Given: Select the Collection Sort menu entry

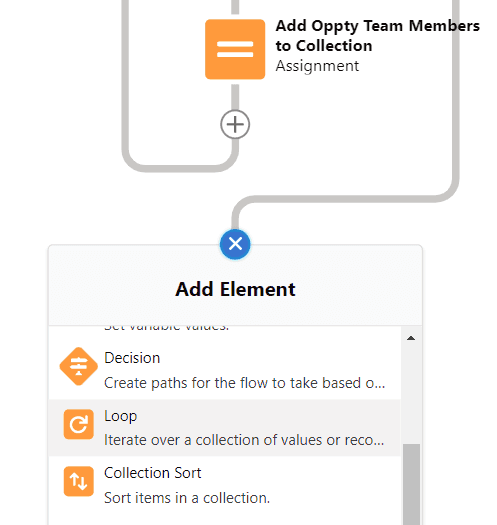Looking at the screenshot, I should pos(225,485).
